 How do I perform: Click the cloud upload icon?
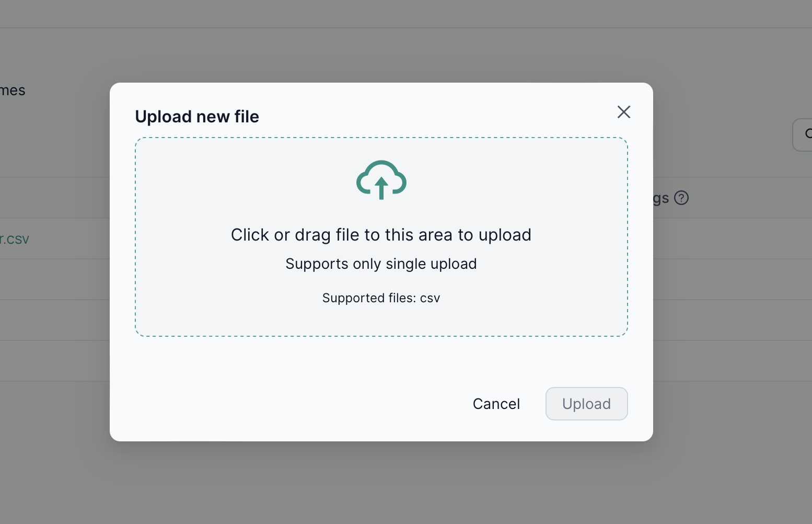click(x=381, y=180)
